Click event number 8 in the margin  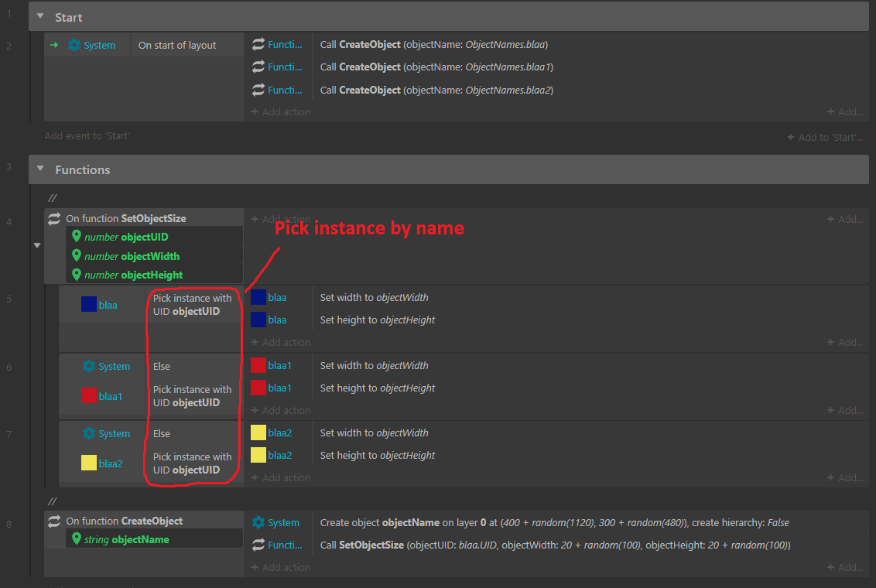(x=9, y=524)
